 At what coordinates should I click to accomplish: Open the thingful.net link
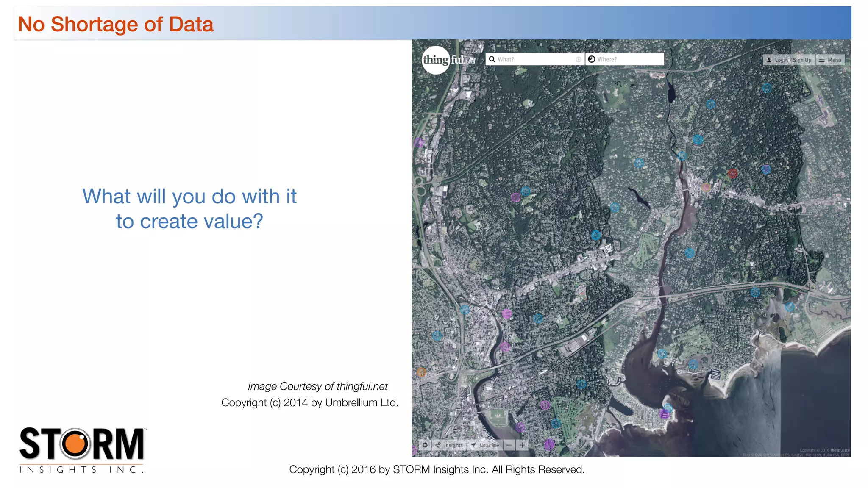tap(362, 386)
